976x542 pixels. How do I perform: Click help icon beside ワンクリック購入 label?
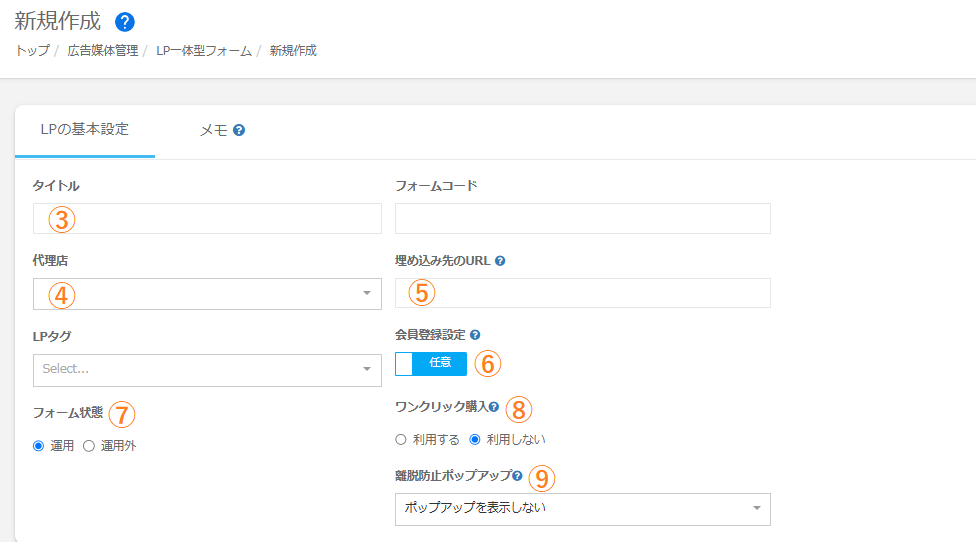(x=494, y=407)
